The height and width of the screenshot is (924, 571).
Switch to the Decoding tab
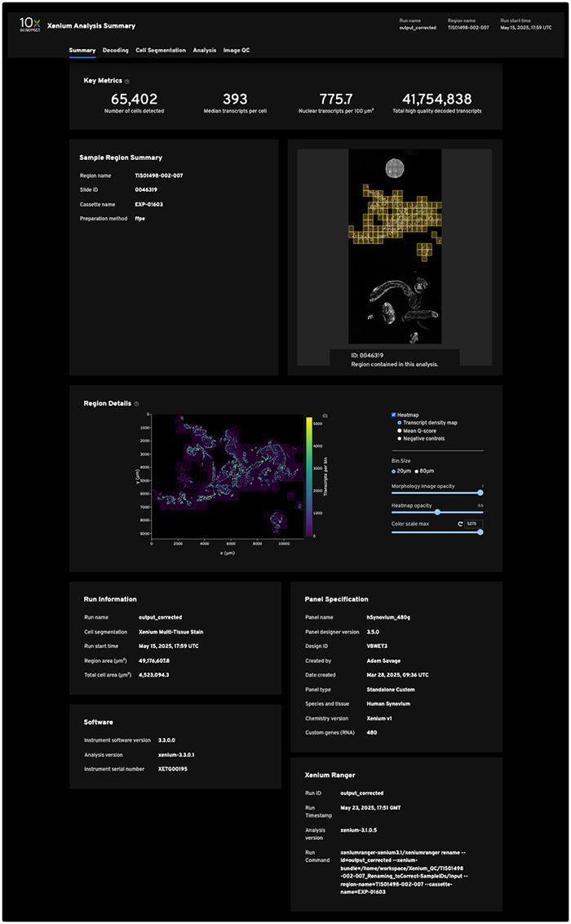(x=115, y=51)
